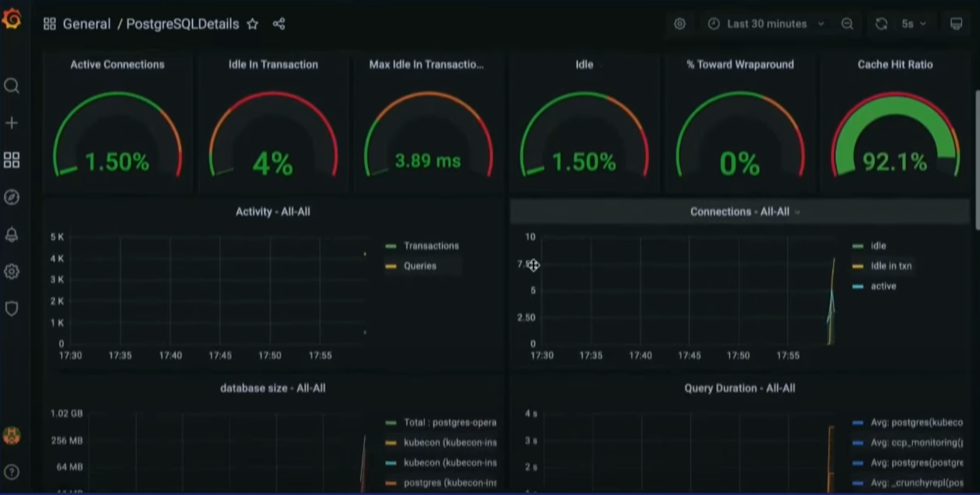Open the search dashboards icon in sidebar

pyautogui.click(x=12, y=86)
